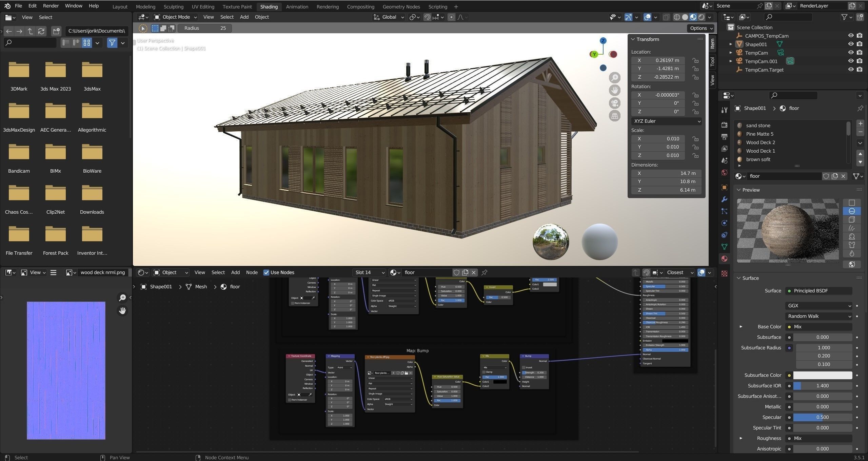Open XYZ Euler rotation mode dropdown
868x461 pixels.
[666, 121]
